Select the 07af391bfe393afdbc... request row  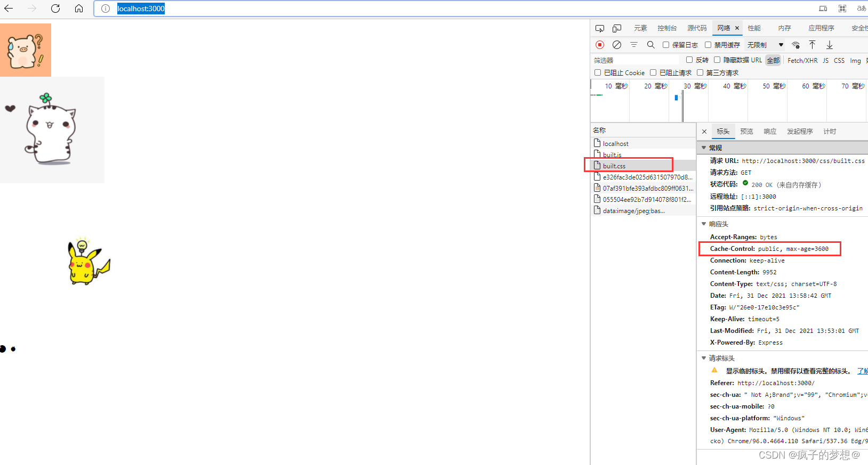tap(643, 188)
